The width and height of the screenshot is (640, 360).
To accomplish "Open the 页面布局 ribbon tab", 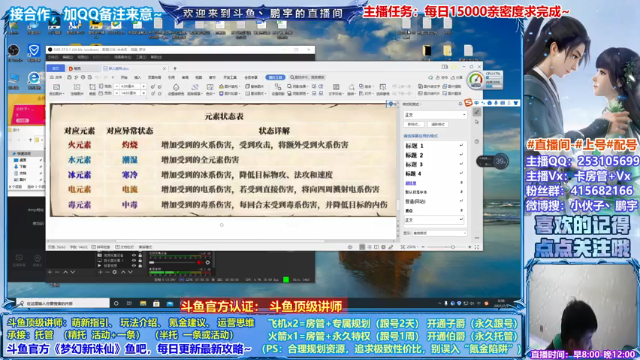I will click(155, 78).
